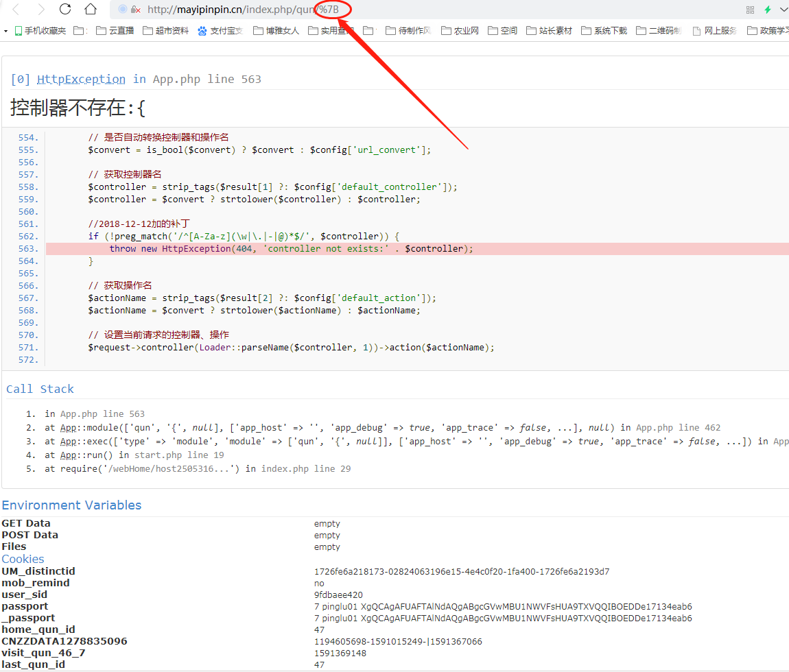Image resolution: width=789 pixels, height=672 pixels.
Task: Open the address bar dropdown chevron
Action: 784,10
